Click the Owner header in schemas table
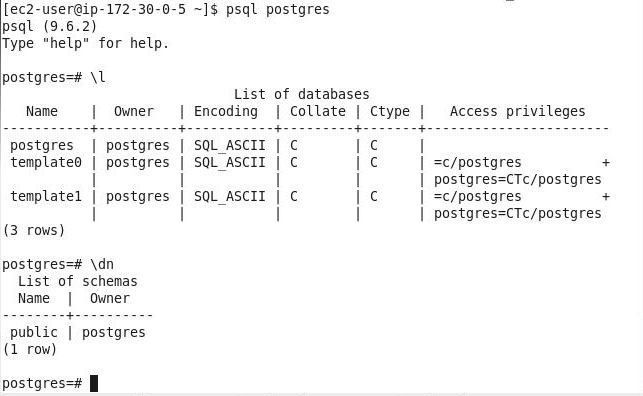Image resolution: width=643 pixels, height=396 pixels. (x=109, y=298)
